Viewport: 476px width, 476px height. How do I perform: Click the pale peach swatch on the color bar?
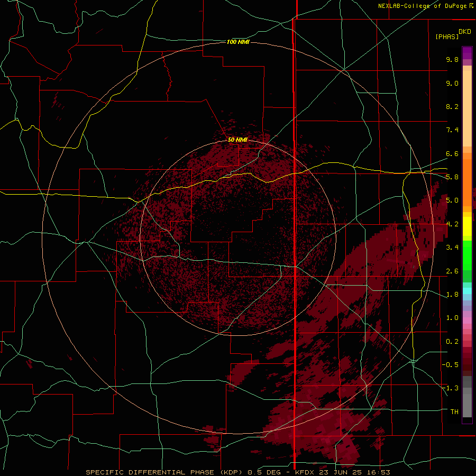point(467,109)
